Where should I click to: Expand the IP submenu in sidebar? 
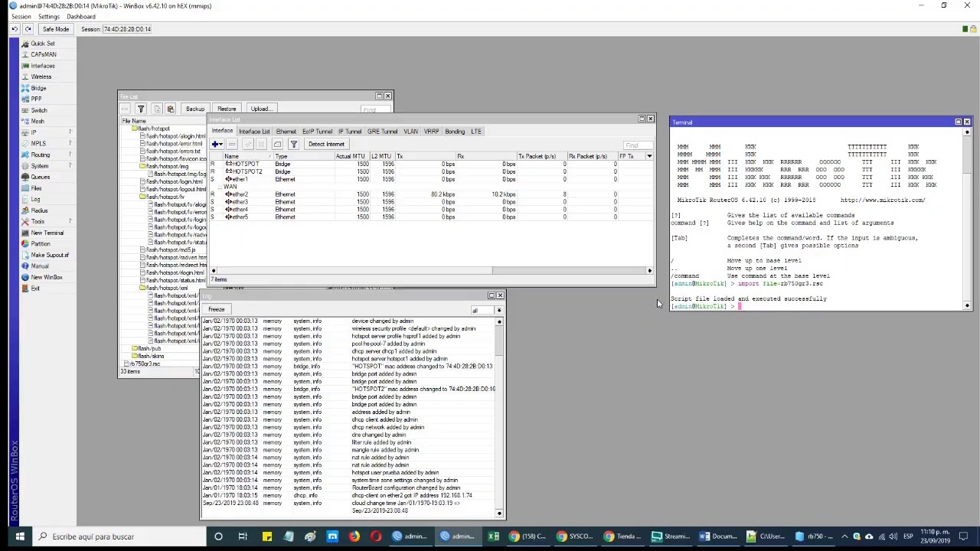pyautogui.click(x=46, y=132)
